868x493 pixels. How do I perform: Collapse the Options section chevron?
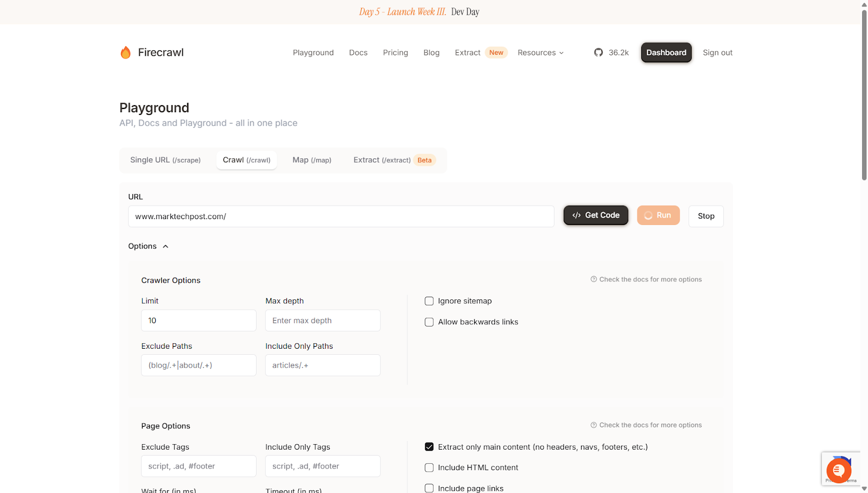pyautogui.click(x=165, y=246)
